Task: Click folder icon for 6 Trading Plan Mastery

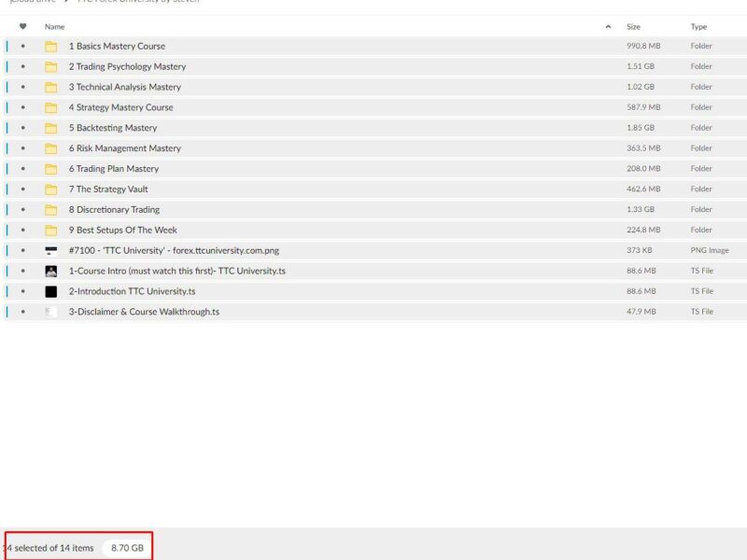Action: click(51, 169)
